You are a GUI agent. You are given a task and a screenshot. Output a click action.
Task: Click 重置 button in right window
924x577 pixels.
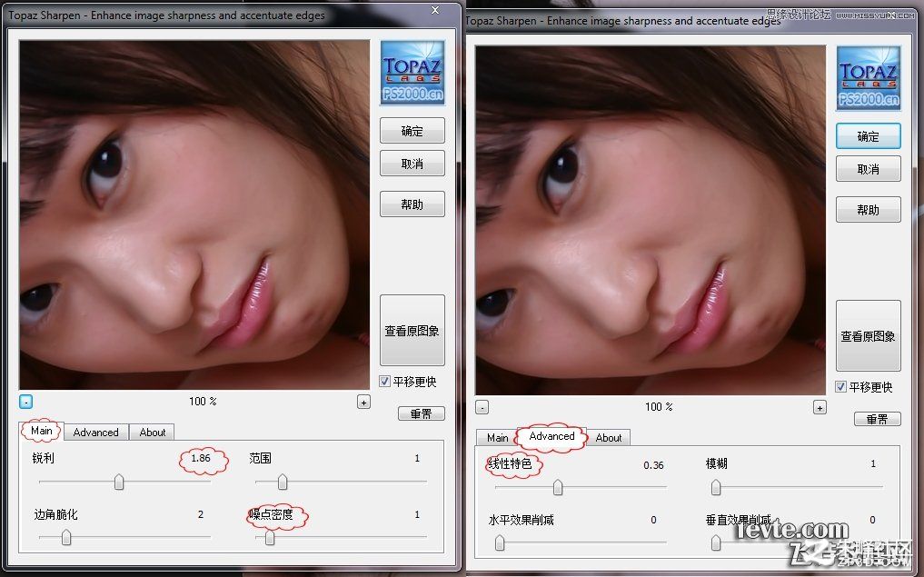point(878,419)
